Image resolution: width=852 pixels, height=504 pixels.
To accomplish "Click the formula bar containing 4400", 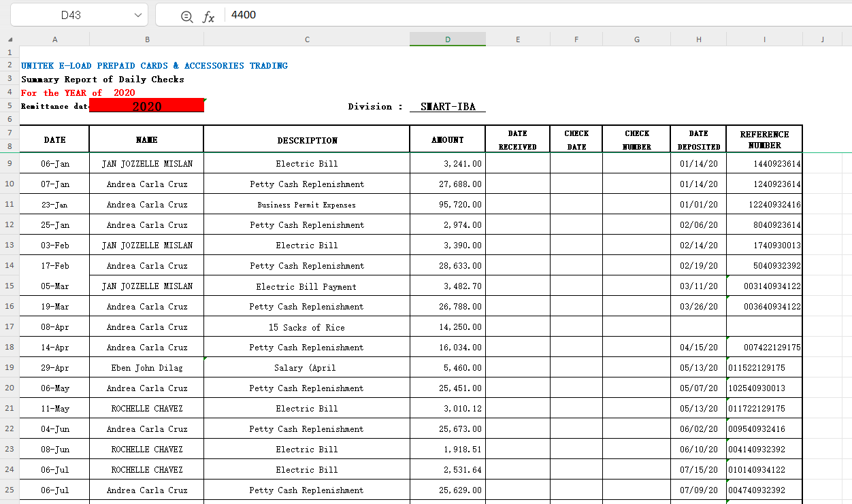I will 531,15.
